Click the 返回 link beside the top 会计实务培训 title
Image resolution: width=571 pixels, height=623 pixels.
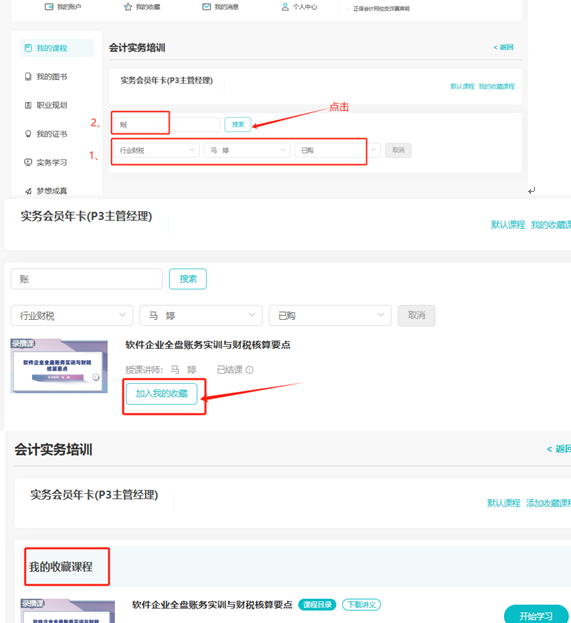(x=503, y=47)
